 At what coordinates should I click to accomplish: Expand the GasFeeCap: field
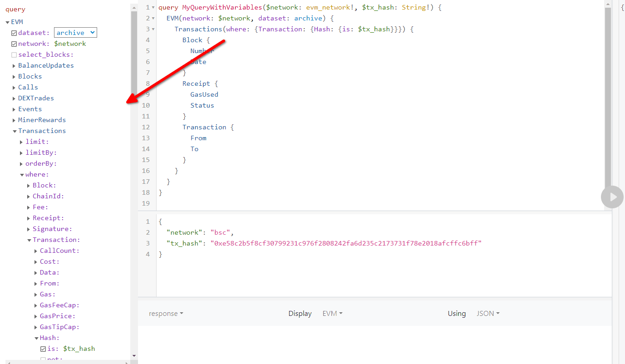point(36,305)
